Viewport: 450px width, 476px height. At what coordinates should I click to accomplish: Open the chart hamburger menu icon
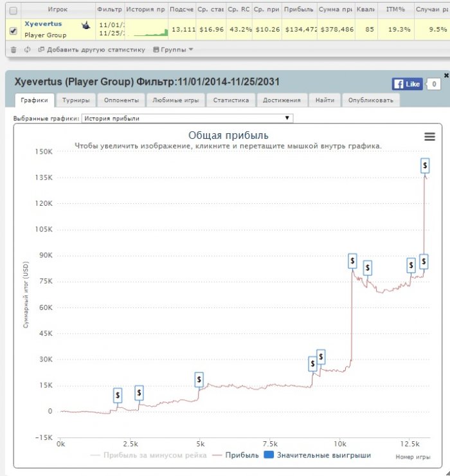429,136
